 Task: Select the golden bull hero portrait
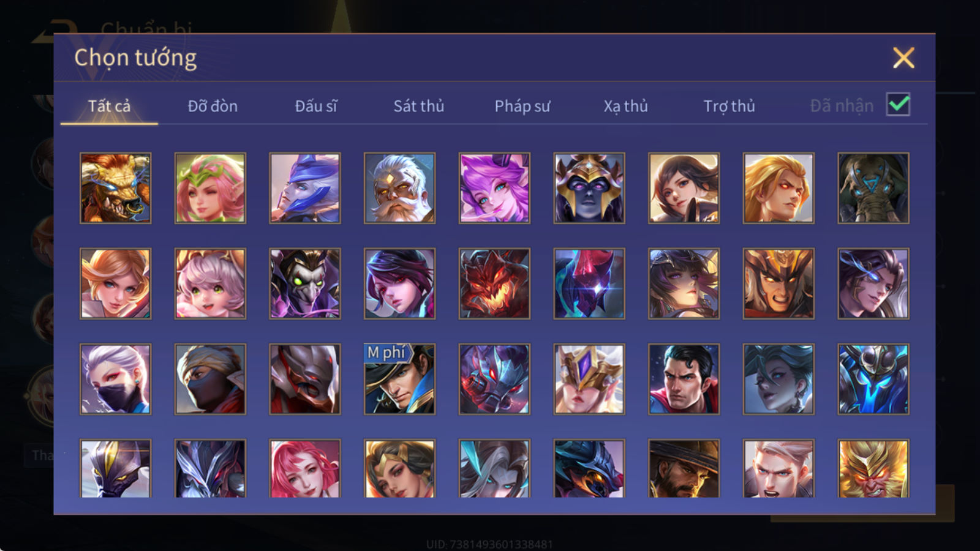[x=116, y=188]
